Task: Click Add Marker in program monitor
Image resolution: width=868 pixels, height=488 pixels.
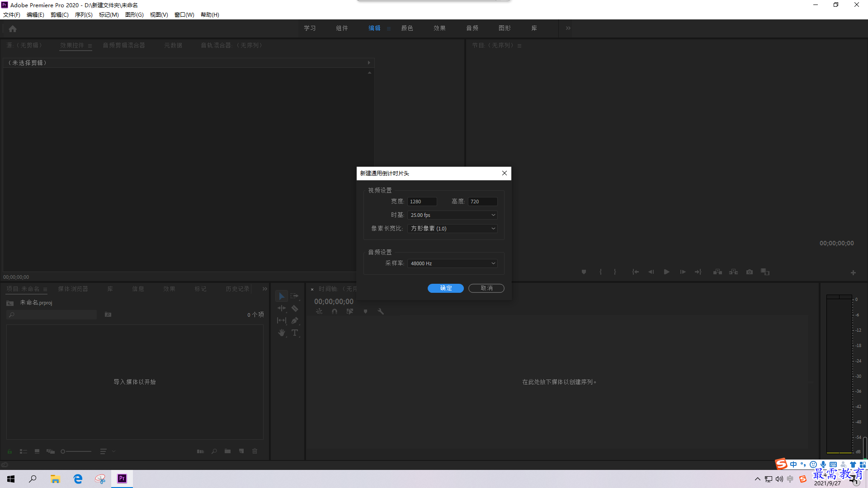Action: pos(584,272)
